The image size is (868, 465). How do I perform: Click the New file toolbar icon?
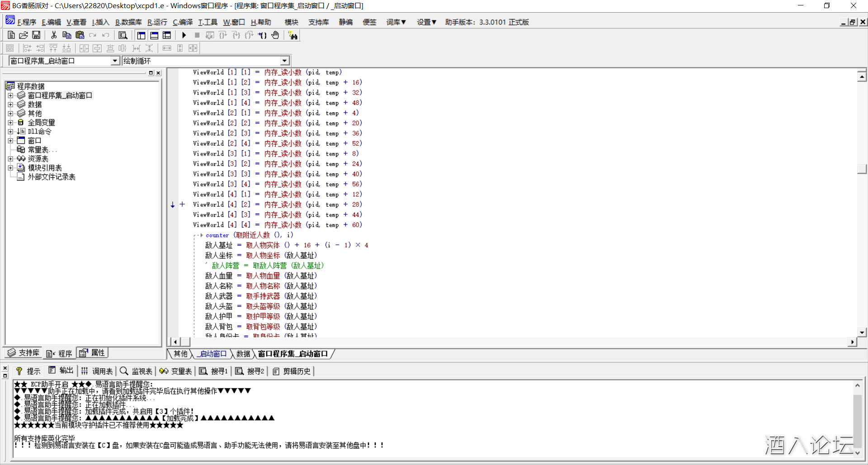click(x=11, y=35)
